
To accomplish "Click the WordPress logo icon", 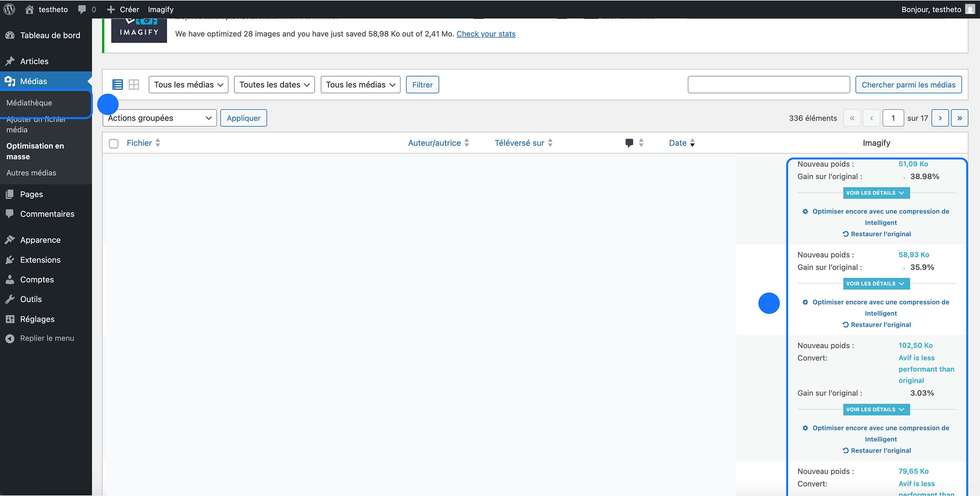I will [9, 9].
